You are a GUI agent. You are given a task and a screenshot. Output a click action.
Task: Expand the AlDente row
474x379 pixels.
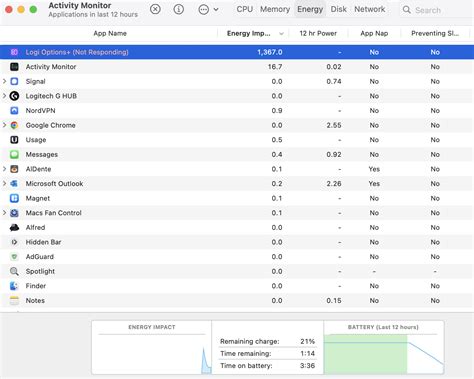pos(4,169)
